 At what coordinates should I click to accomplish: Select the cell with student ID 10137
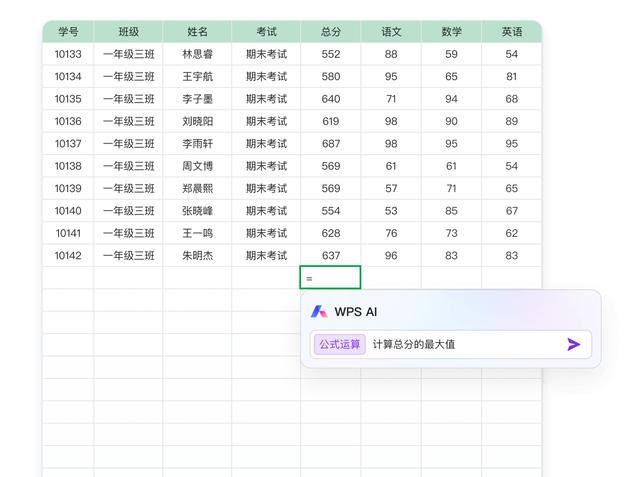pos(68,144)
